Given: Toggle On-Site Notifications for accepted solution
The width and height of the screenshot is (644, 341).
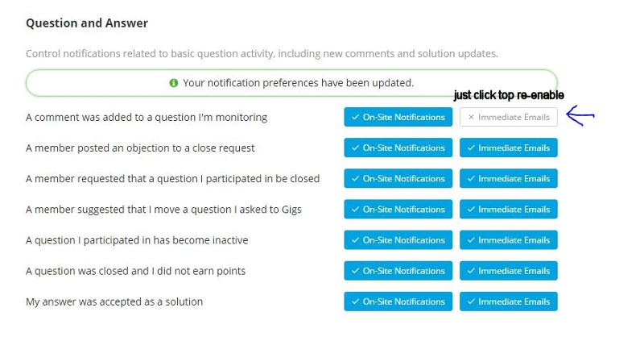Looking at the screenshot, I should (398, 301).
